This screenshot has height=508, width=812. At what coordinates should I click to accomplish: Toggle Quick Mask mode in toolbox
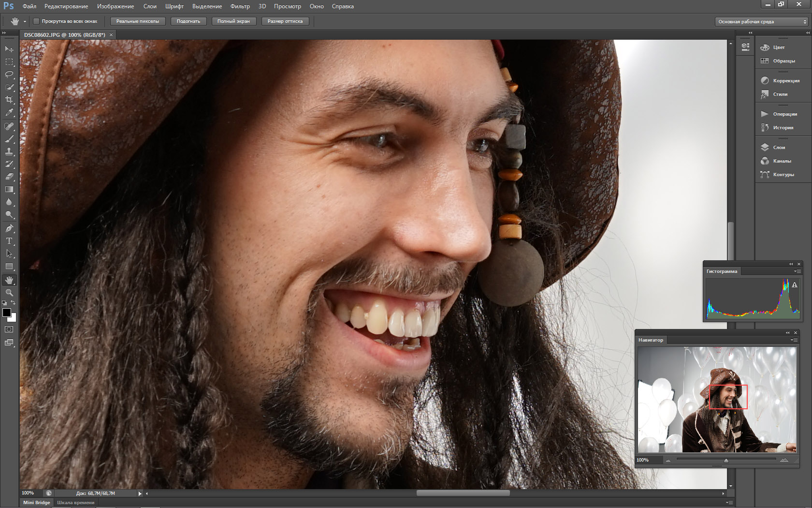coord(9,329)
